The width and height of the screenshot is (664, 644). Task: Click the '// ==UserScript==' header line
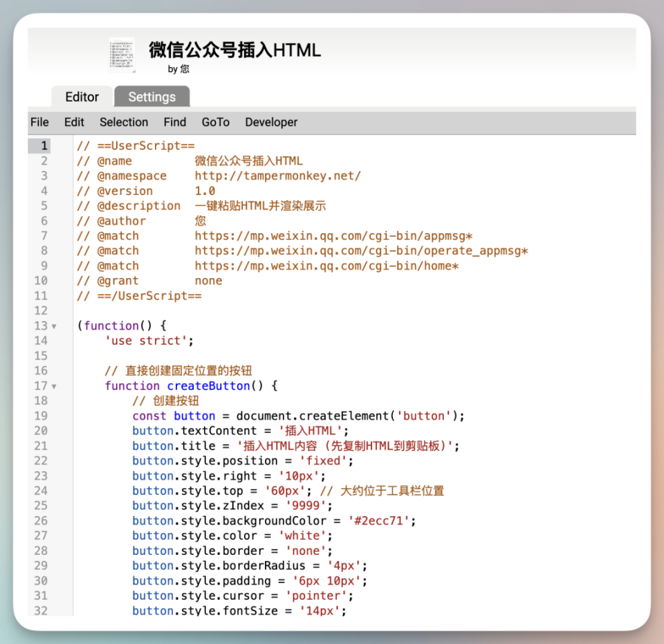[136, 146]
